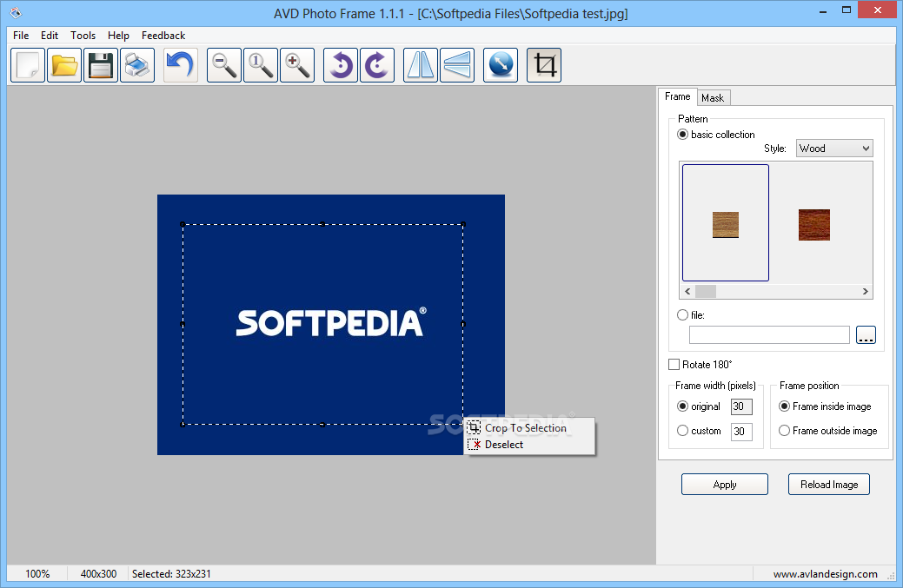Click the Reload Image button
This screenshot has height=588, width=903.
click(829, 485)
